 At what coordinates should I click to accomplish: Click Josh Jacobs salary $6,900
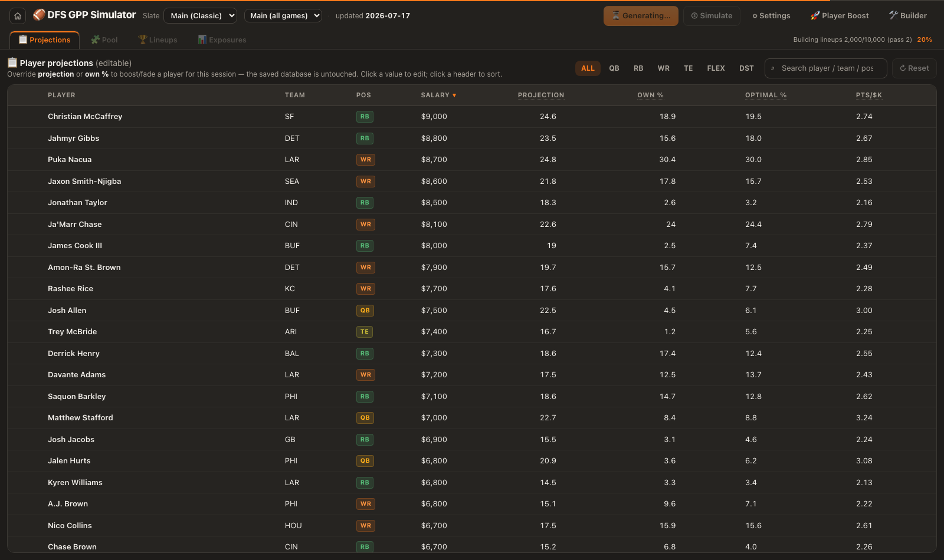click(x=434, y=440)
